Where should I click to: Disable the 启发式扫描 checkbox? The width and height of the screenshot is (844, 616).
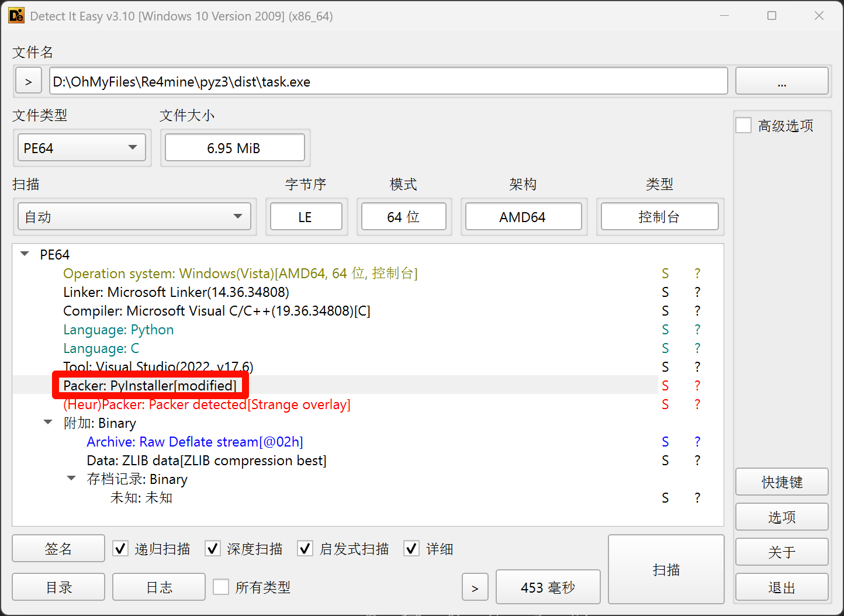click(305, 549)
